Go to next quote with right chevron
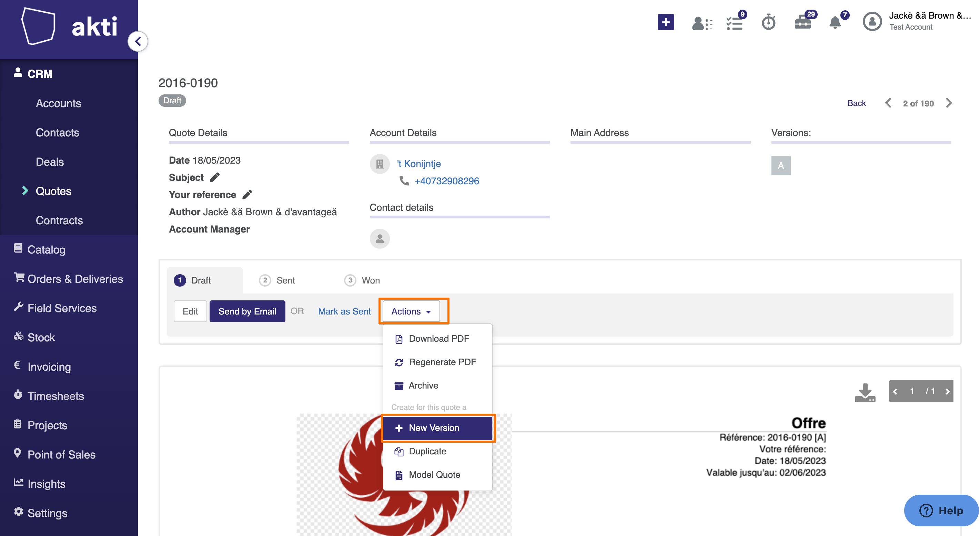The width and height of the screenshot is (980, 536). pos(949,103)
